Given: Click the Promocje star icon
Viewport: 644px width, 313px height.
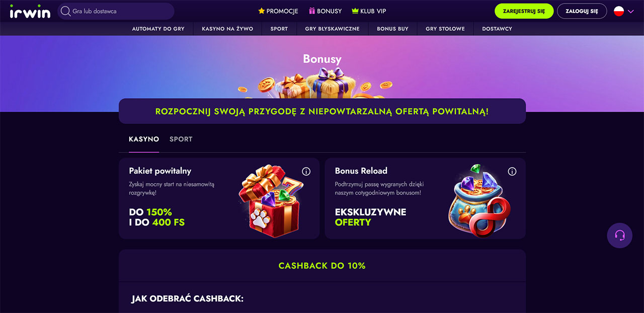Looking at the screenshot, I should pyautogui.click(x=261, y=11).
